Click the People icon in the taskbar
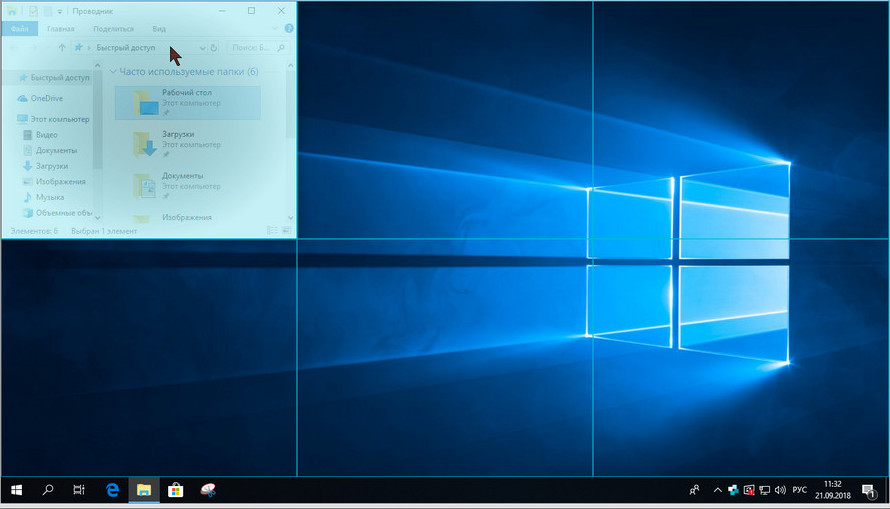This screenshot has width=890, height=509. pos(694,490)
